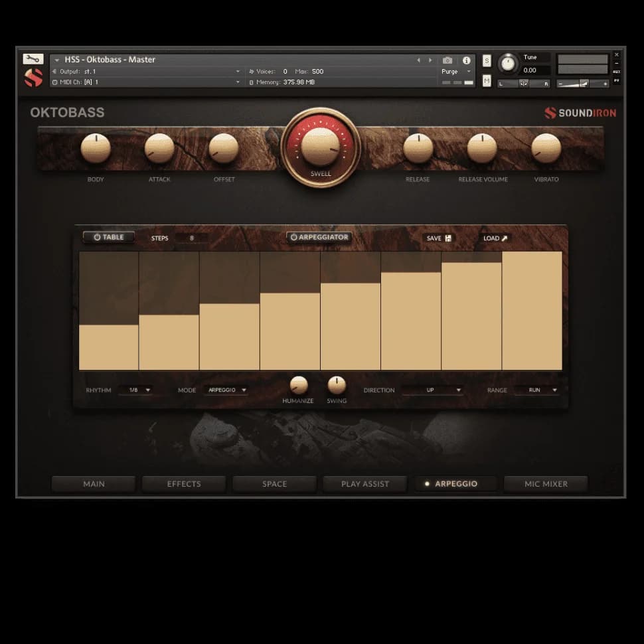Screen dimensions: 644x644
Task: Click the wrench icon to edit the instrument
Action: coord(33,58)
